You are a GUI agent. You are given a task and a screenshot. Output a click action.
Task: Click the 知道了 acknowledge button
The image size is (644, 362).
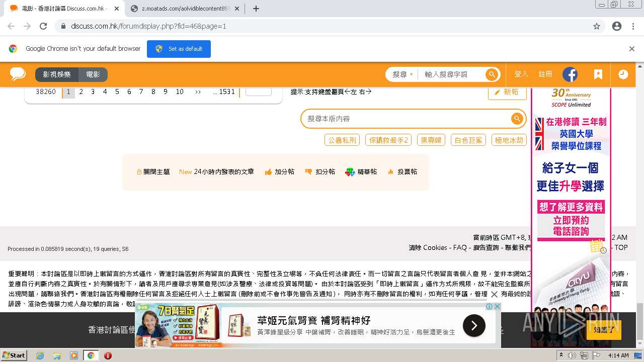coord(604,330)
